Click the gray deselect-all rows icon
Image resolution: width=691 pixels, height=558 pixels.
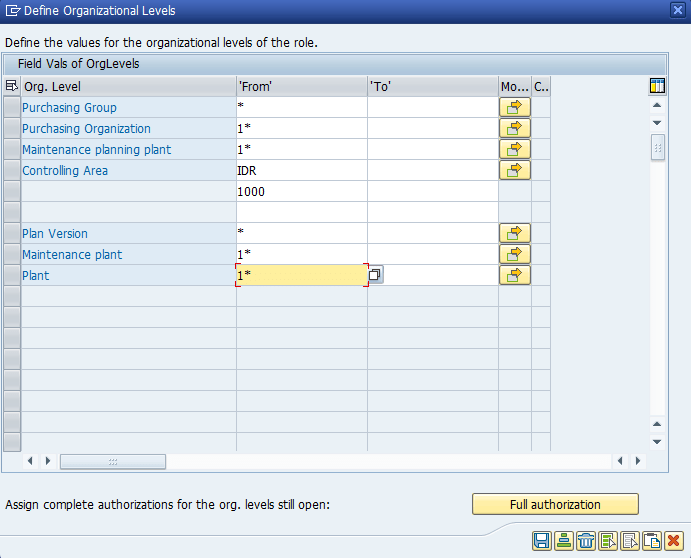[x=630, y=541]
